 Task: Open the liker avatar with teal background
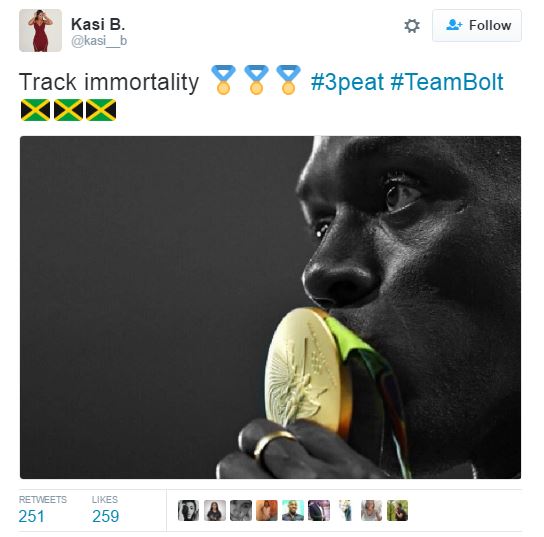pos(293,510)
